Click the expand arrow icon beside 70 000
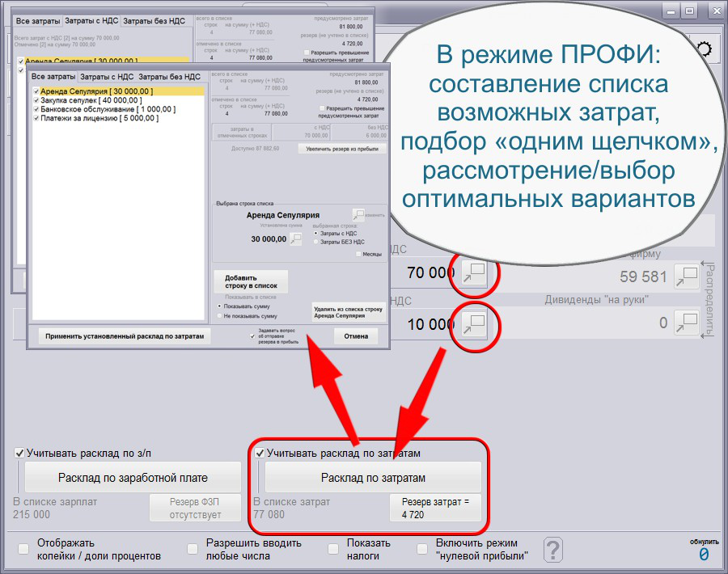Viewport: 728px width, 574px height. [x=475, y=273]
